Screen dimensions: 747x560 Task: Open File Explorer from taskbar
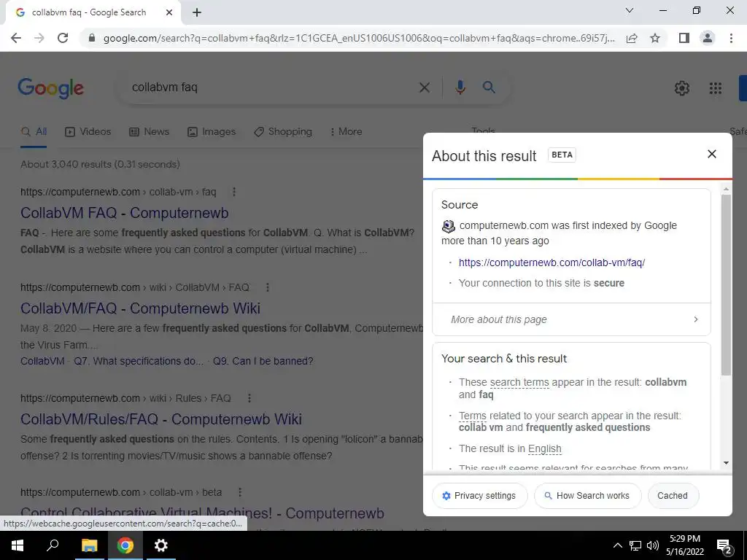click(89, 545)
